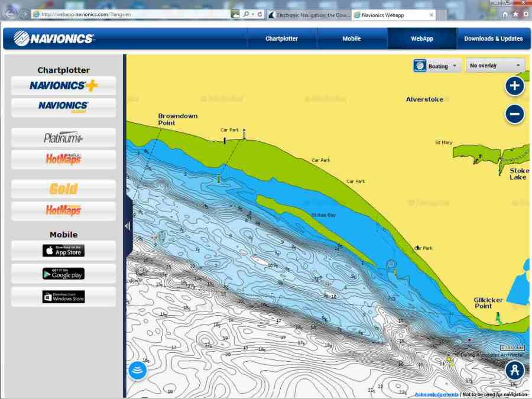
Task: Open the Acknowledgements link
Action: 436,394
